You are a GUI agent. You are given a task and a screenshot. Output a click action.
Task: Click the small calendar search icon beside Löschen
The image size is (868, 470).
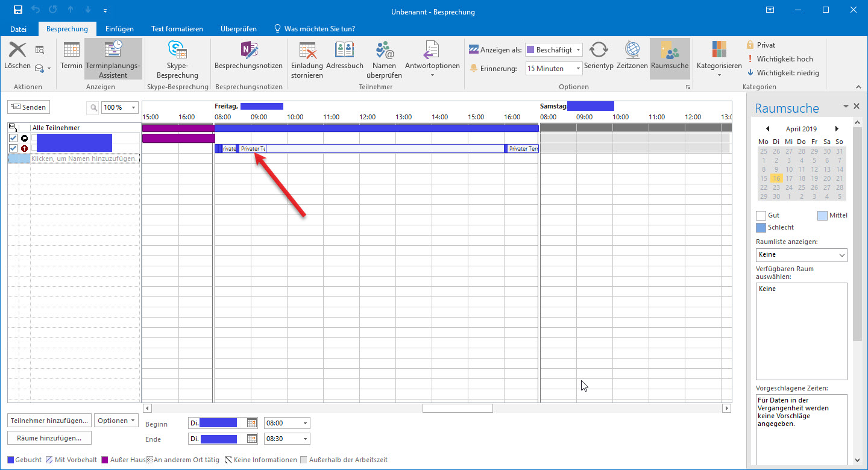(x=40, y=49)
